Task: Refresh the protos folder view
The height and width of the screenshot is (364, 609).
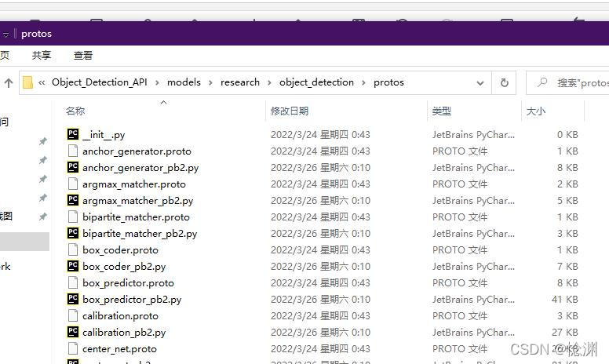Action: pyautogui.click(x=504, y=82)
